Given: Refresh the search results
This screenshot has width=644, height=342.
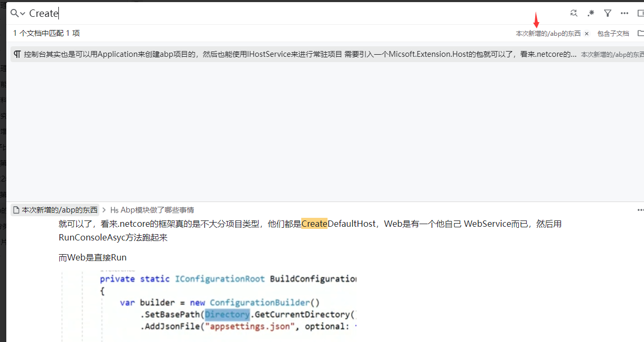Looking at the screenshot, I should click(574, 13).
